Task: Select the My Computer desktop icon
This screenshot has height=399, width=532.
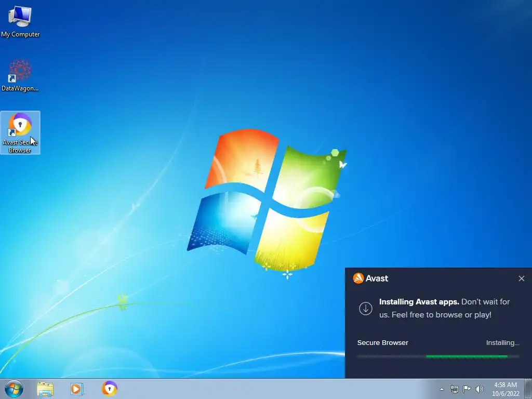Action: pos(20,21)
